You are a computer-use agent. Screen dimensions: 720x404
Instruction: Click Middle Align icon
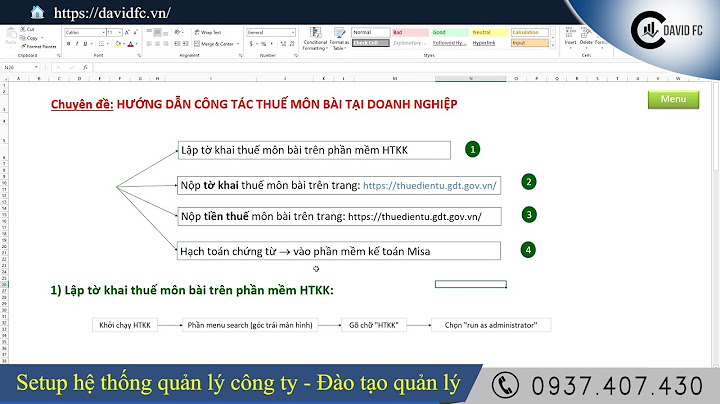158,32
